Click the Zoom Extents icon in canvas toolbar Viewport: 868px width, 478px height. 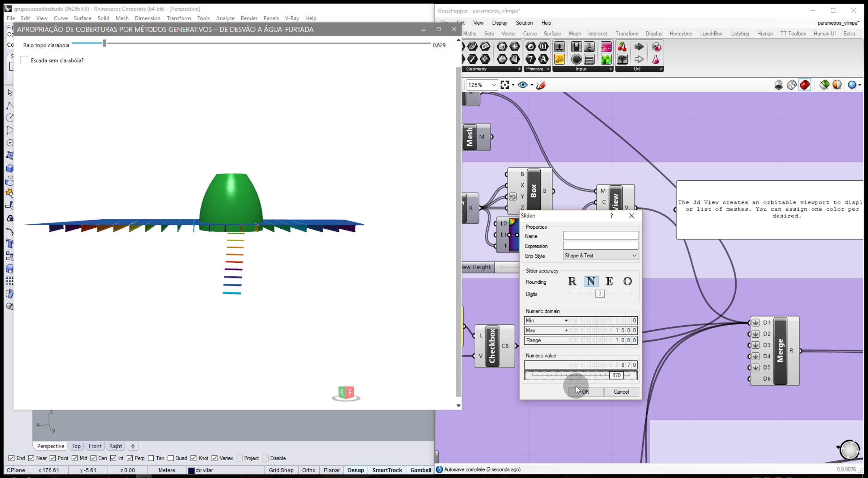point(505,85)
